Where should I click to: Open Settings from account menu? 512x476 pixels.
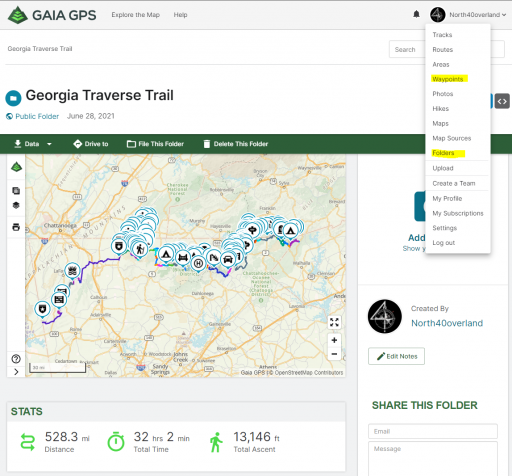tap(444, 228)
